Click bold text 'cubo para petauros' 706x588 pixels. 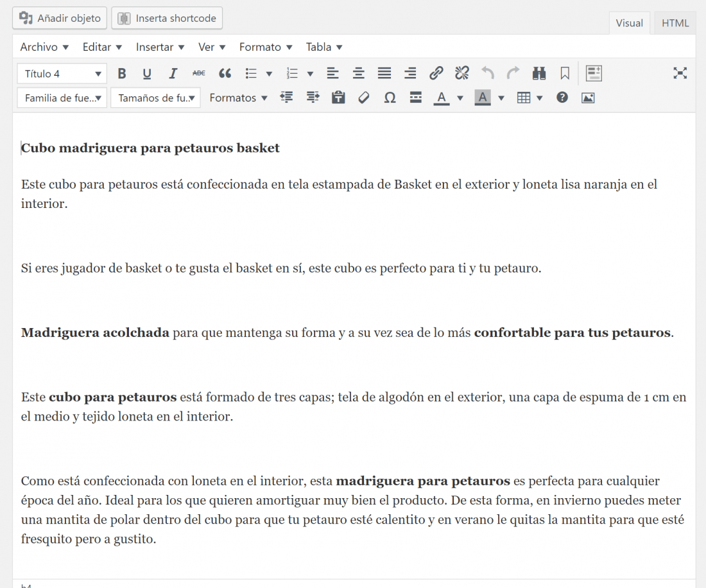pyautogui.click(x=112, y=397)
